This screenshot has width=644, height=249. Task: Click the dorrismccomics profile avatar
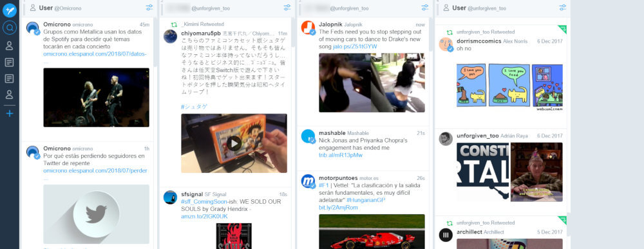tap(446, 45)
